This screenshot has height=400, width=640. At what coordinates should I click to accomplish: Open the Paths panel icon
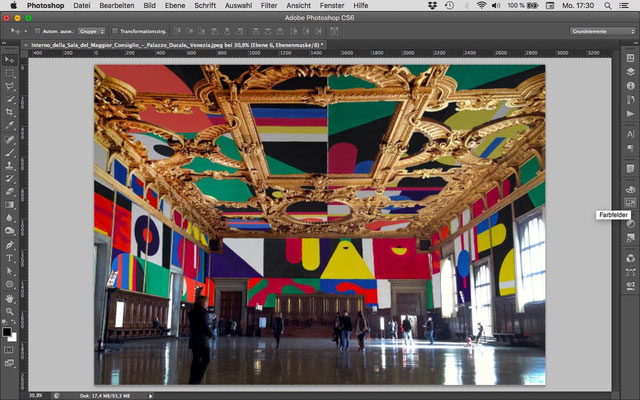pos(631,272)
